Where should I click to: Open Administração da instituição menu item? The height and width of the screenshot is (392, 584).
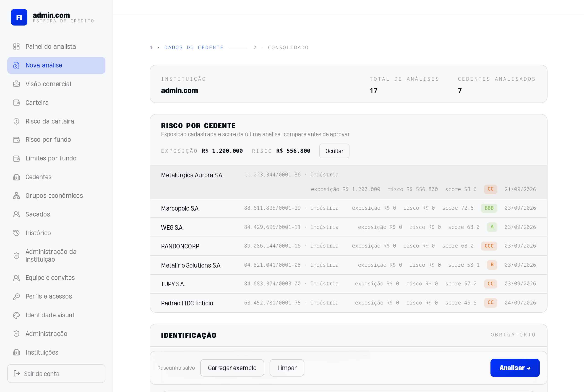(x=56, y=255)
